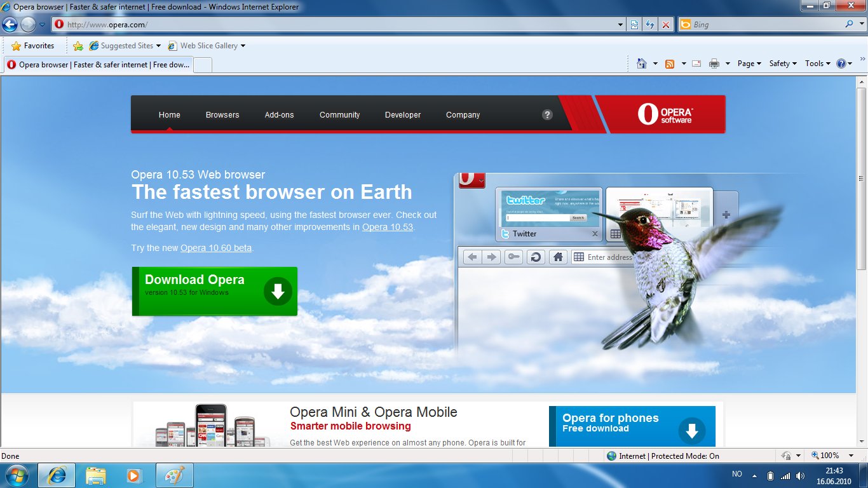Open the Page menu
Image resolution: width=868 pixels, height=488 pixels.
[749, 64]
